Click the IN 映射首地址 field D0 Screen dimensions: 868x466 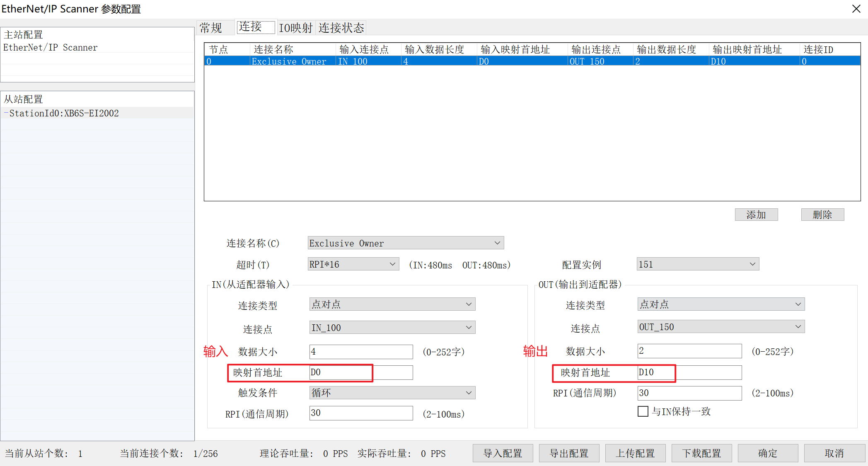click(x=361, y=372)
